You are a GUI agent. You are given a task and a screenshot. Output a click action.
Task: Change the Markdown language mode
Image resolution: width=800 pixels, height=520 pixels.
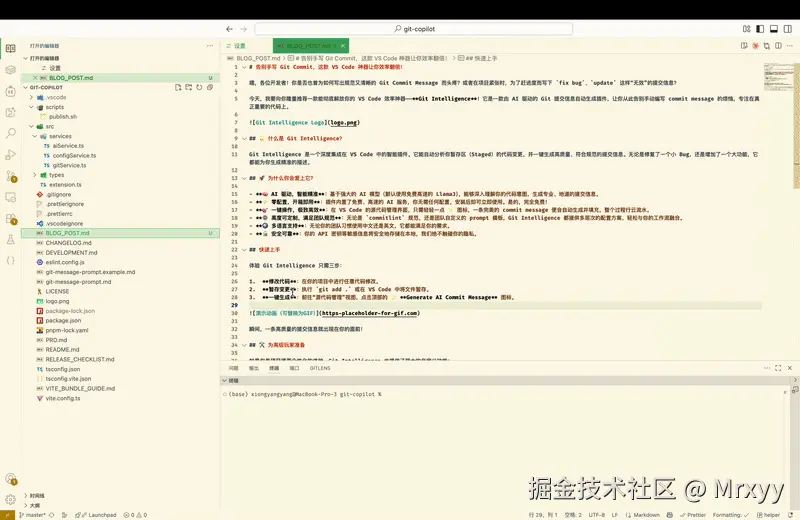click(646, 515)
